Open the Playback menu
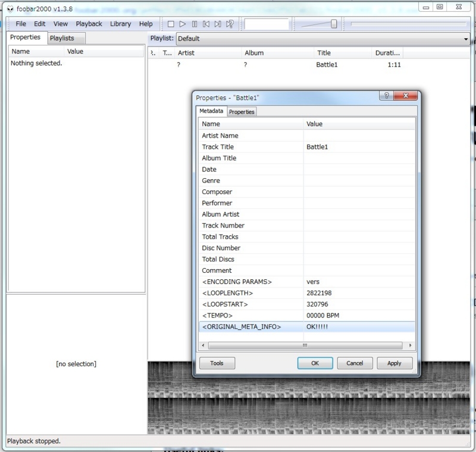Viewport: 476px width, 452px height. 89,24
